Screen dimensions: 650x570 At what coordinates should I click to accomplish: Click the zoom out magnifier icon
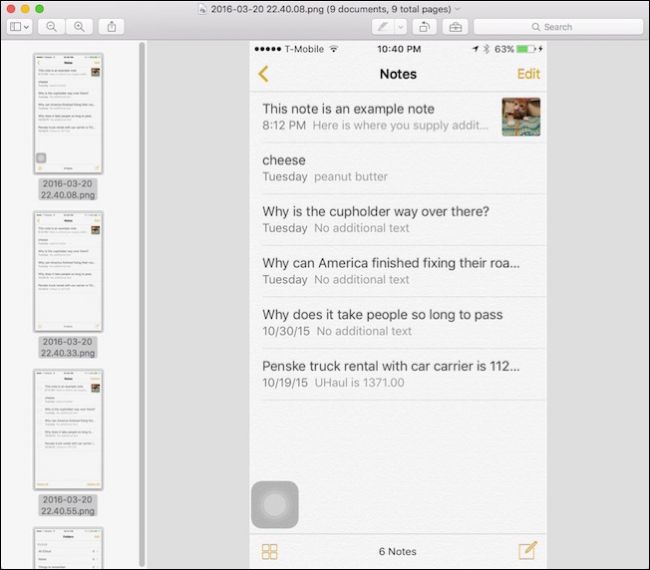coord(51,27)
